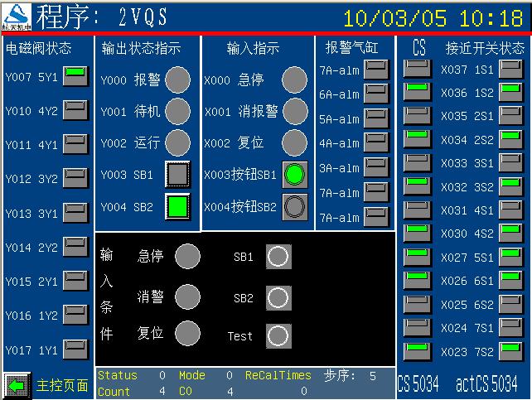This screenshot has width=532, height=400.
Task: Click the SB1 input condition indicator
Action: pos(278,257)
